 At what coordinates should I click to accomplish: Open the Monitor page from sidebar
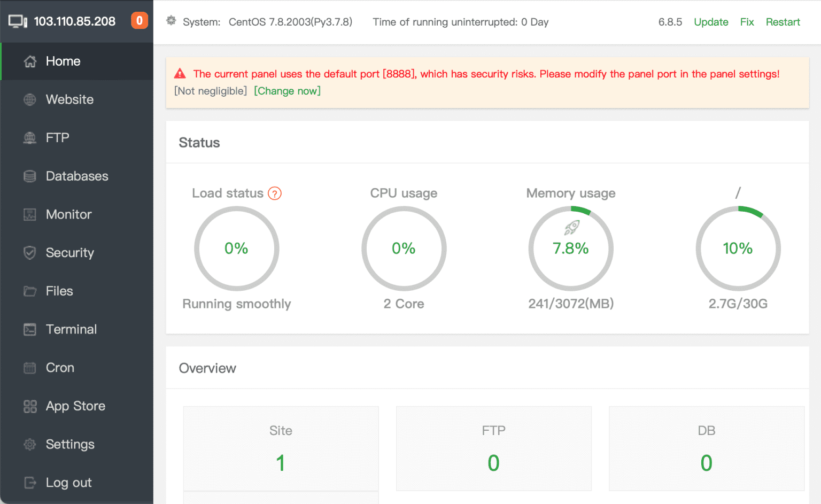68,214
